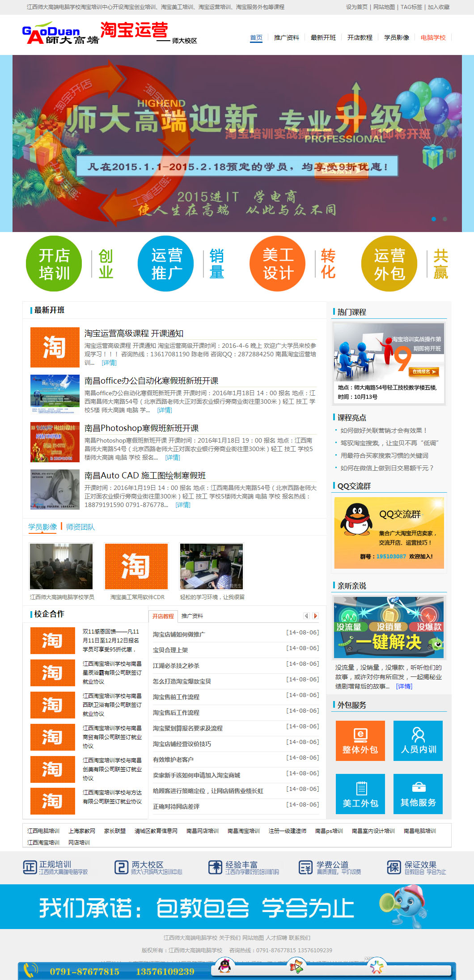Screen dimensions: 474x980
Task: Click 如何做好关联营销才会有效果 highlight
Action: (384, 431)
